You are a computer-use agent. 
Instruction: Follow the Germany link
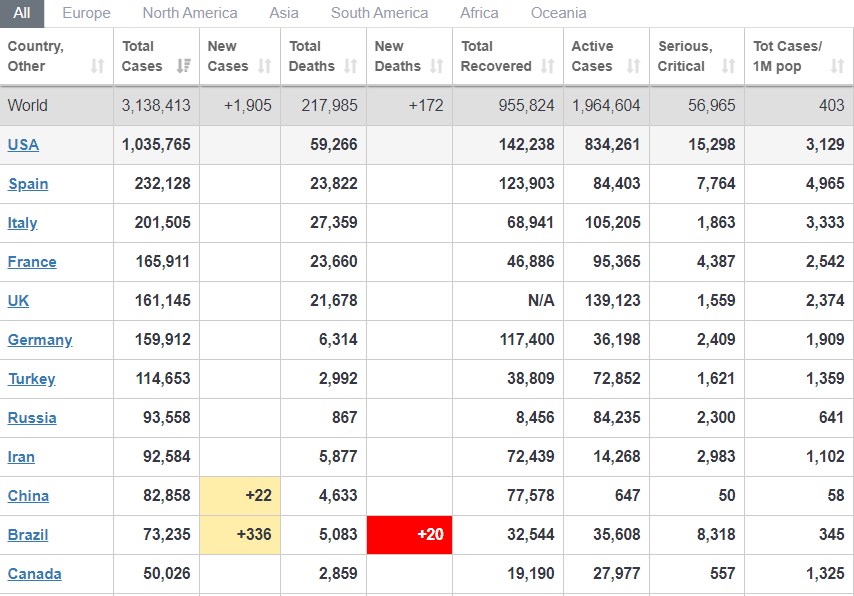[x=40, y=340]
